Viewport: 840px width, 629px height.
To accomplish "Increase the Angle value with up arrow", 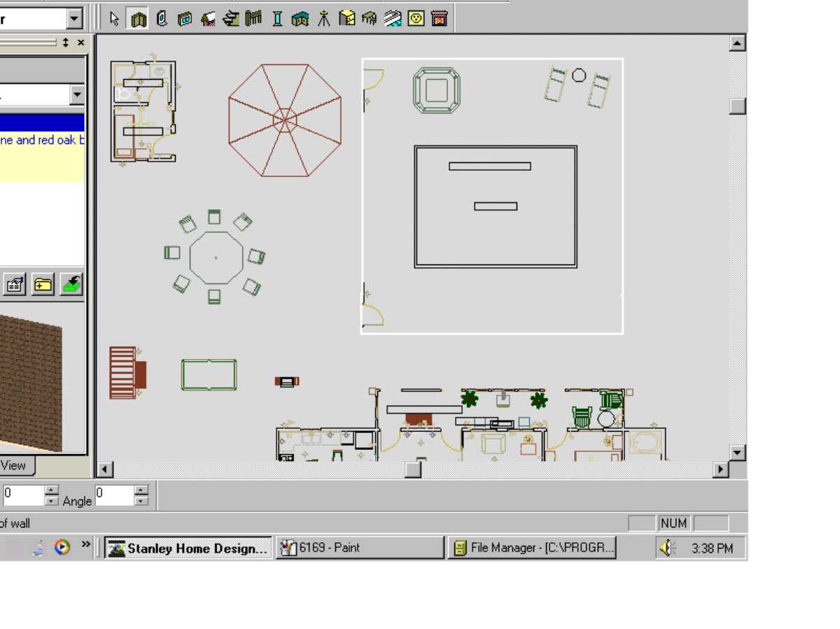I will pos(141,490).
